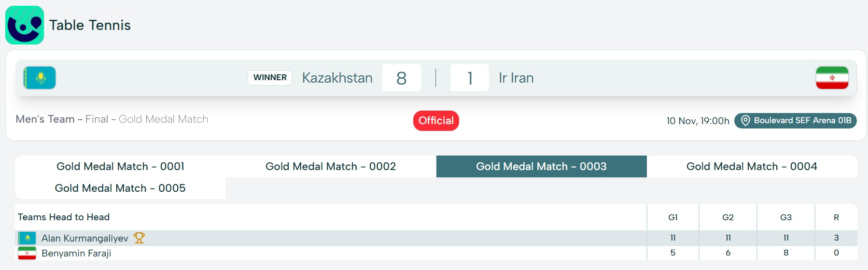868x270 pixels.
Task: Open the Gold Medal Match – 0004 tab
Action: tap(752, 167)
